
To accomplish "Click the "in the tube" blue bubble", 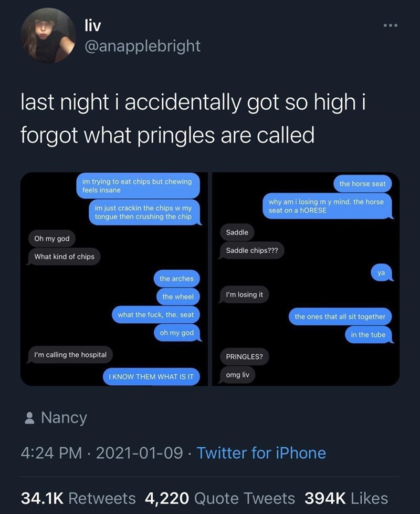I will pos(368,335).
